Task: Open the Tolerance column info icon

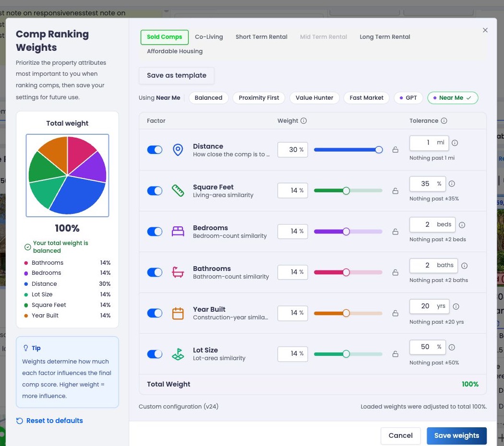Action: pyautogui.click(x=444, y=121)
